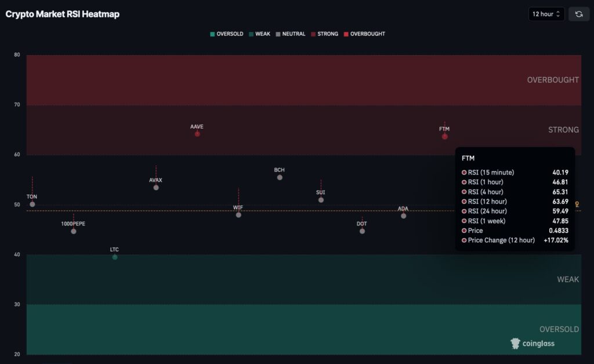
Task: Click the TON data point
Action: pyautogui.click(x=32, y=205)
